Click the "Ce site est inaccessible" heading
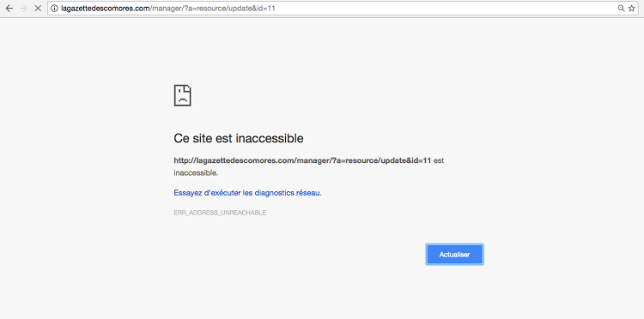644x319 pixels. coord(239,138)
